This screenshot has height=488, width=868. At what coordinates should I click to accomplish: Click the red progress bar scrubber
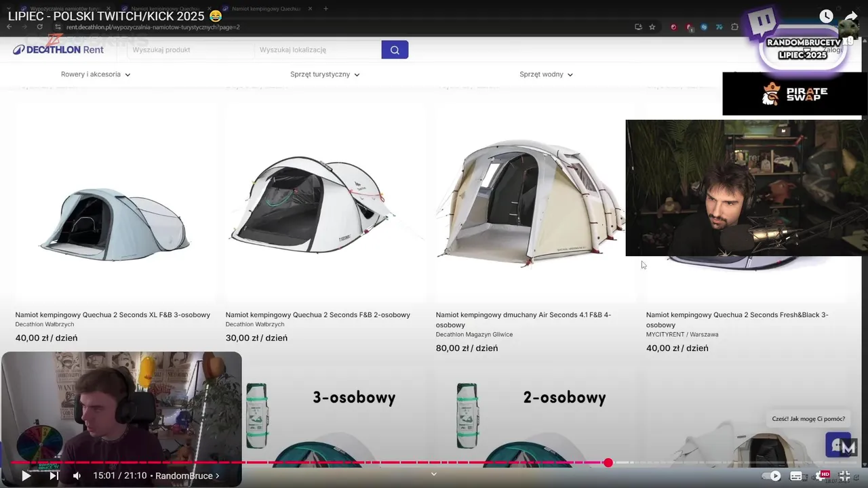click(608, 462)
